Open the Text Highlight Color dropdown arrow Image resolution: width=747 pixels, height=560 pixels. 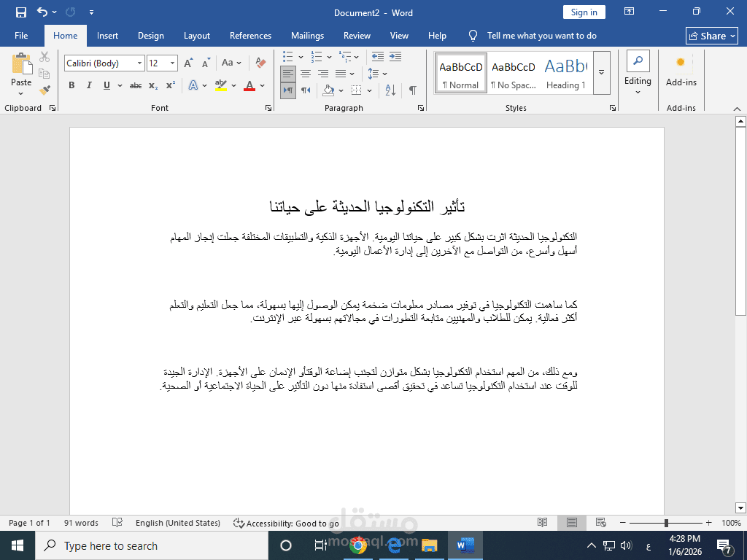click(233, 85)
